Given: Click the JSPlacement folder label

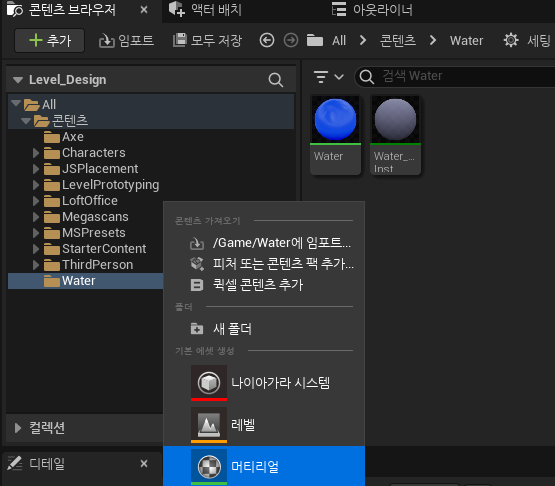Looking at the screenshot, I should click(x=100, y=169).
